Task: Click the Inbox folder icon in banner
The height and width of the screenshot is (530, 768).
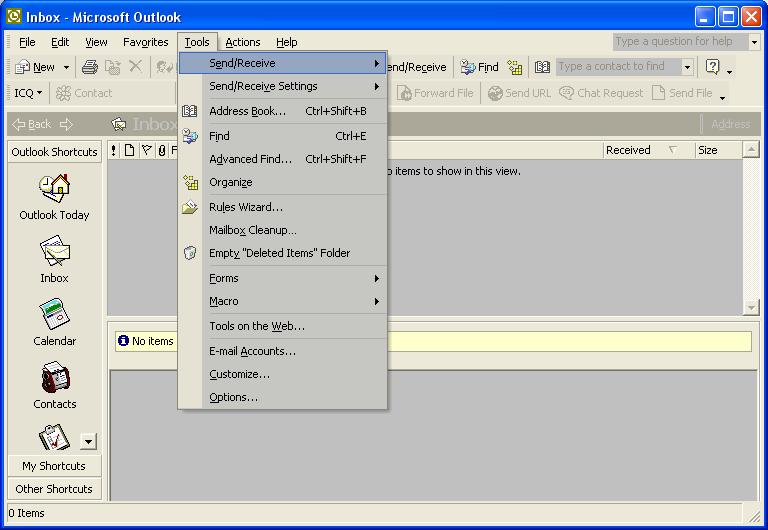Action: pyautogui.click(x=119, y=124)
